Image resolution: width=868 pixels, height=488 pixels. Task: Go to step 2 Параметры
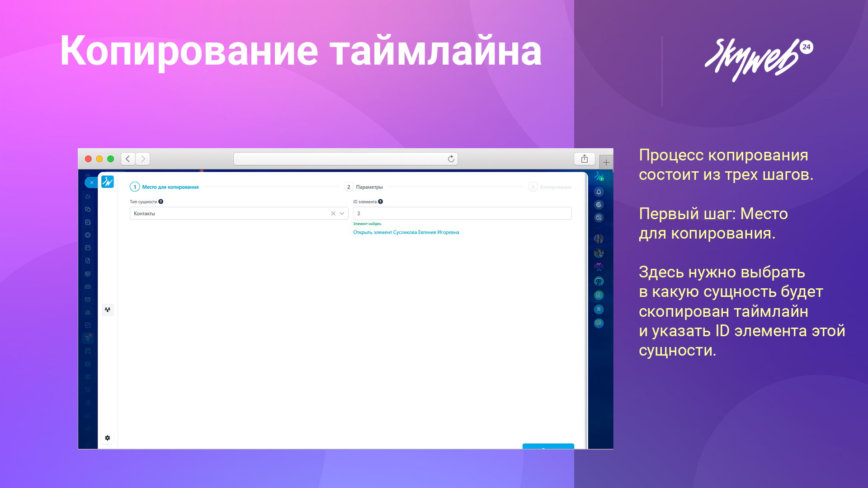point(364,187)
